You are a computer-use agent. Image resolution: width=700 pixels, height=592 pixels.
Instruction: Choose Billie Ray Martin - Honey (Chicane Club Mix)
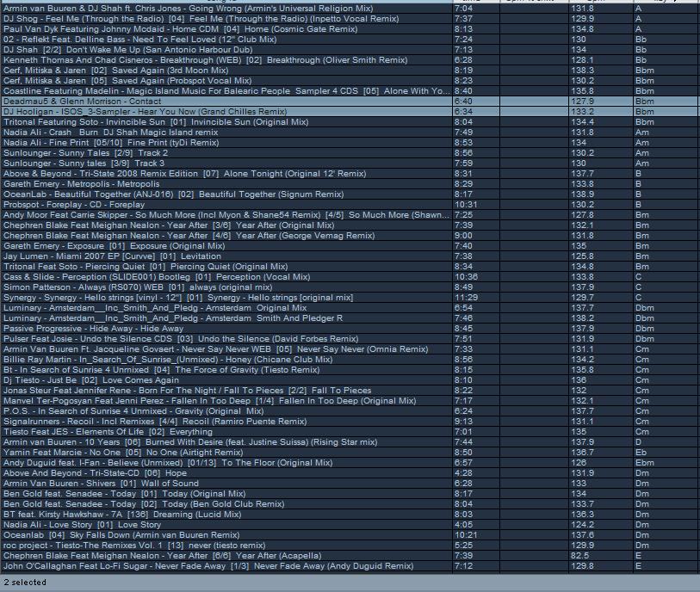350,359
